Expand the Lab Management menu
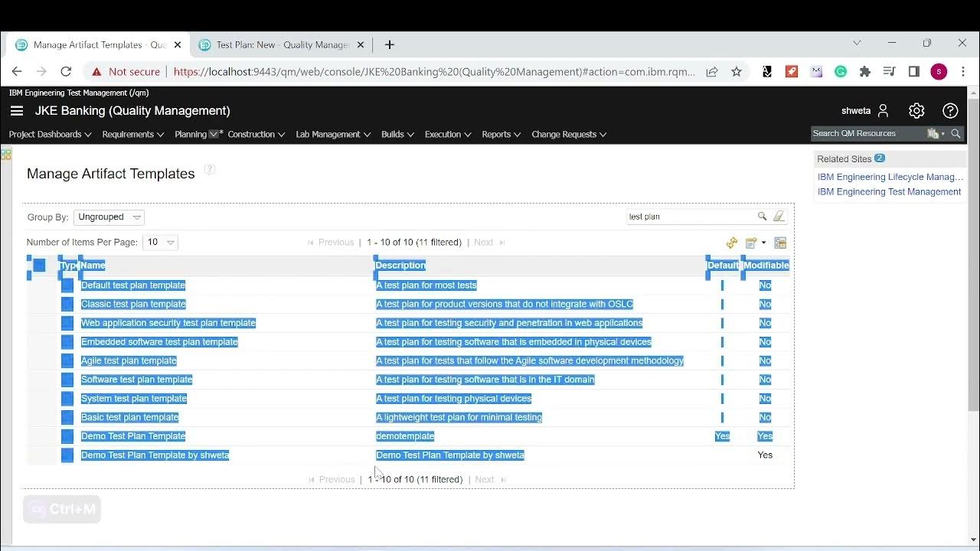 pyautogui.click(x=333, y=135)
